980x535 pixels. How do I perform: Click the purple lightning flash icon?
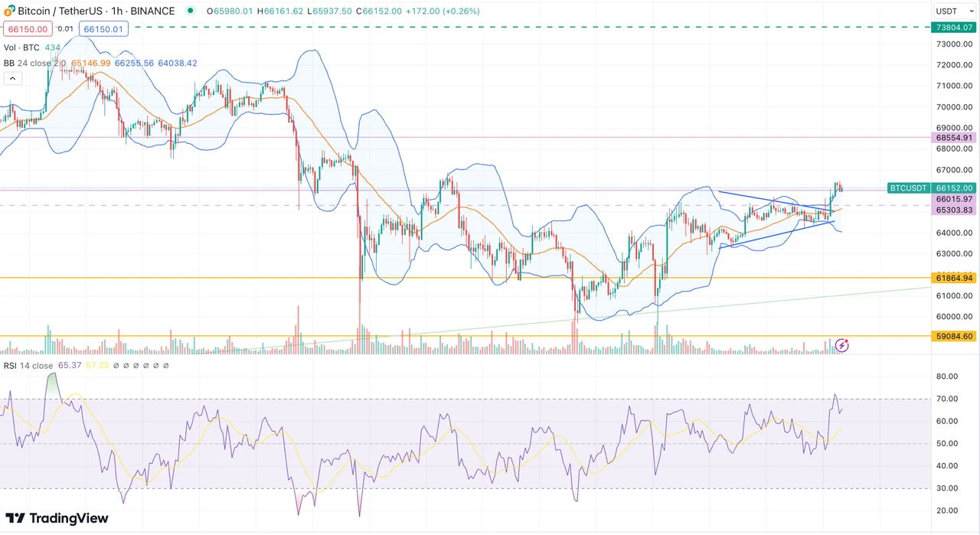(841, 345)
